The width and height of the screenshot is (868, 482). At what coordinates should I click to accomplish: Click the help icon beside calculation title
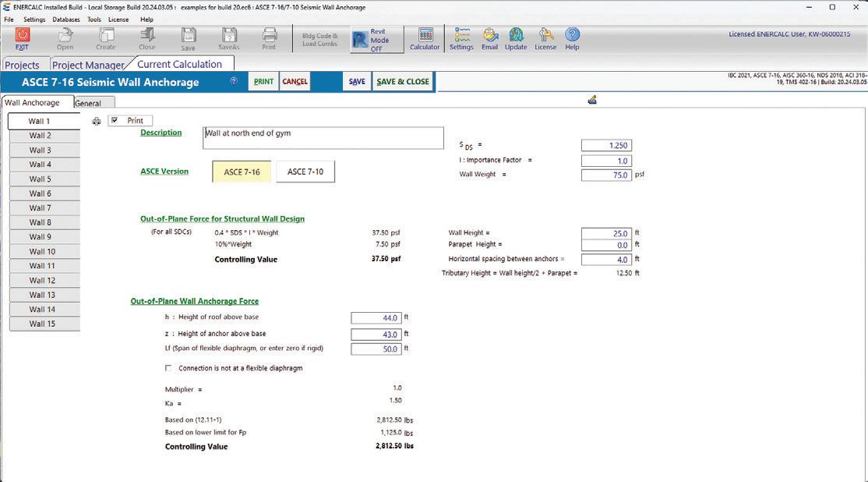point(234,81)
